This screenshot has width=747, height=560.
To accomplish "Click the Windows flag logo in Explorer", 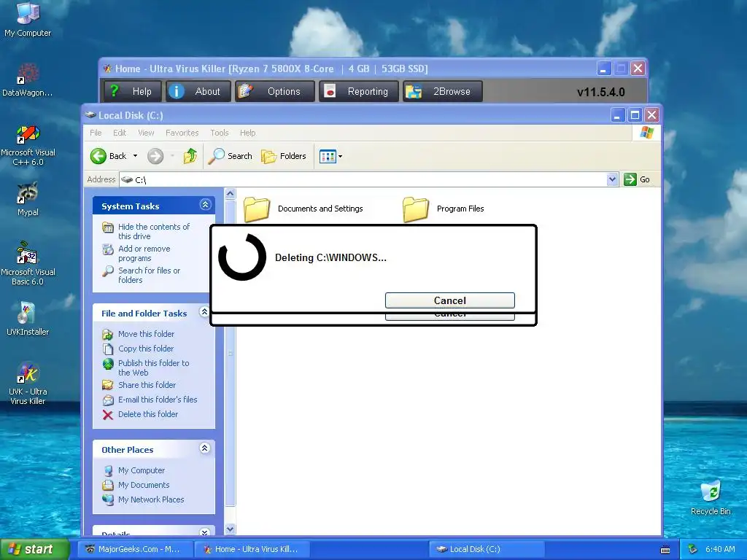I will point(646,133).
